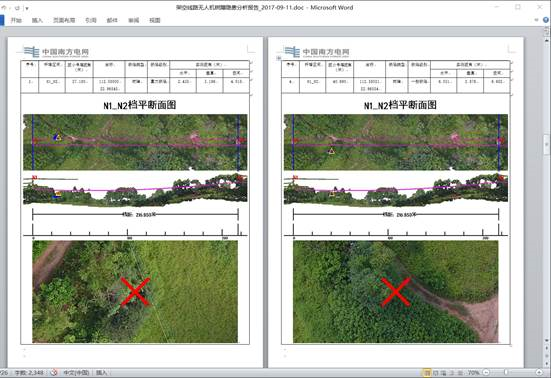This screenshot has height=378, width=551.
Task: Open the 70% zoom level dialog
Action: pyautogui.click(x=474, y=372)
